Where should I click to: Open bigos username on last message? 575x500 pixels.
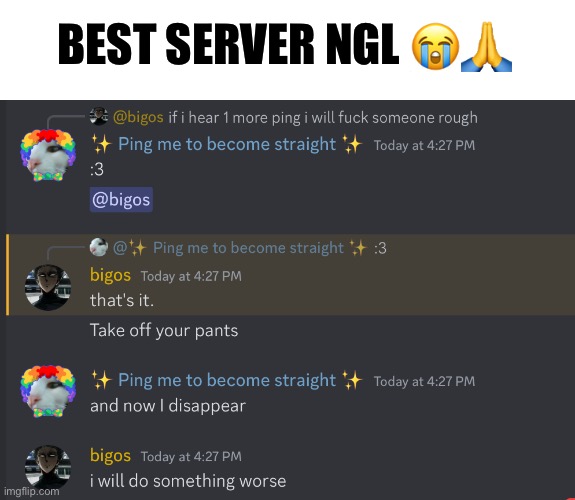(x=110, y=456)
